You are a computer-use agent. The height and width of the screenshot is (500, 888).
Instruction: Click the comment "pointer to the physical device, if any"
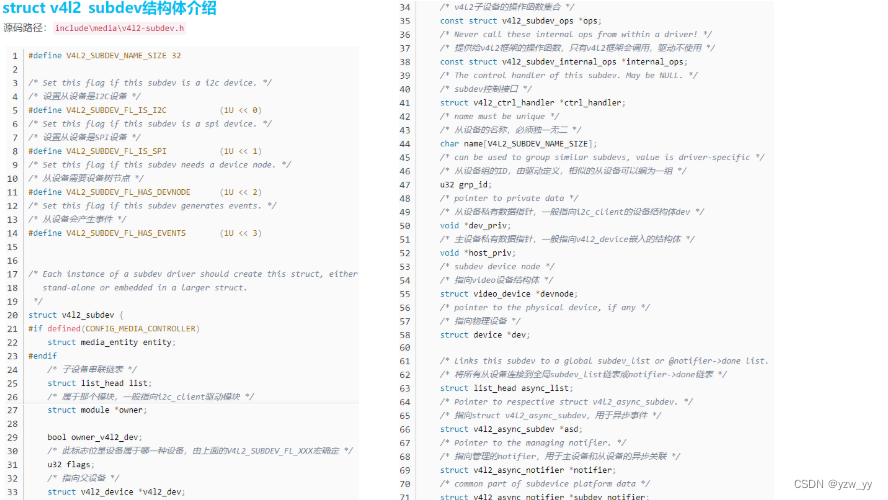545,307
